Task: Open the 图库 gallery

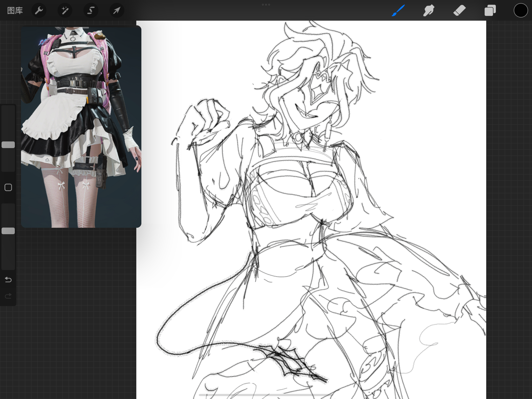Action: click(x=15, y=10)
